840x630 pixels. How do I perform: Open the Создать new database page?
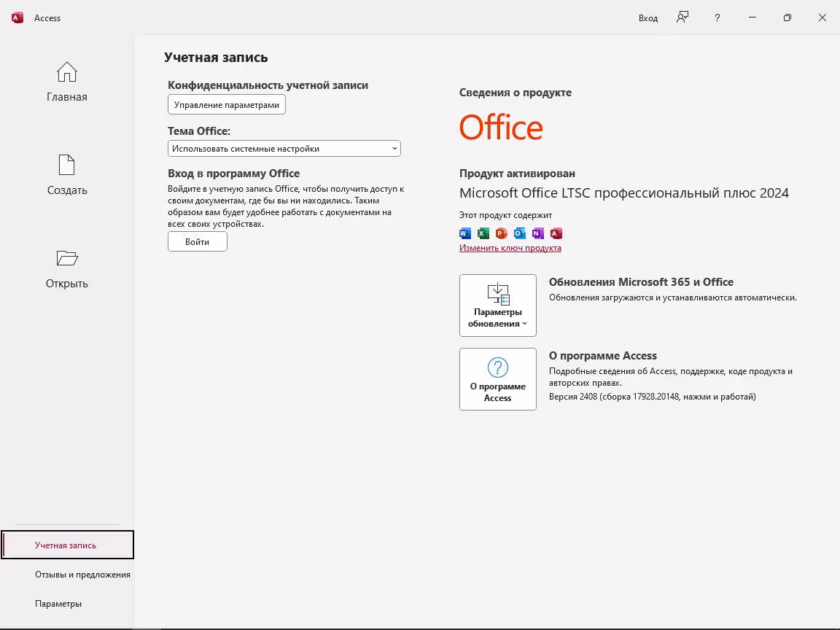(67, 175)
